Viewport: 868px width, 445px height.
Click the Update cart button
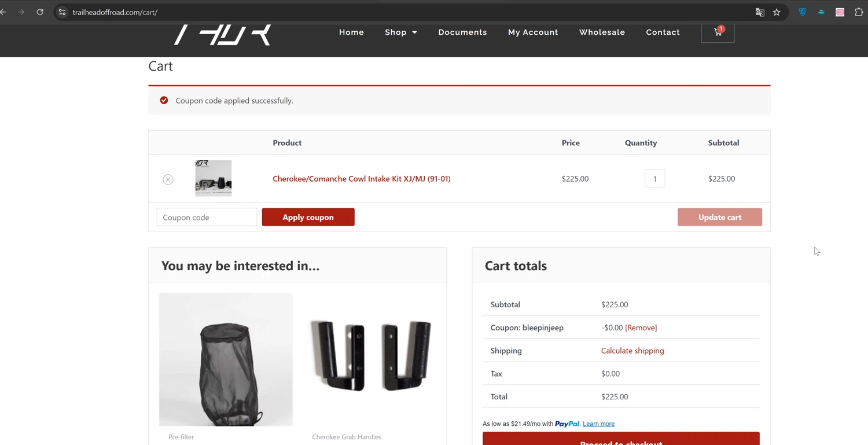click(x=719, y=217)
